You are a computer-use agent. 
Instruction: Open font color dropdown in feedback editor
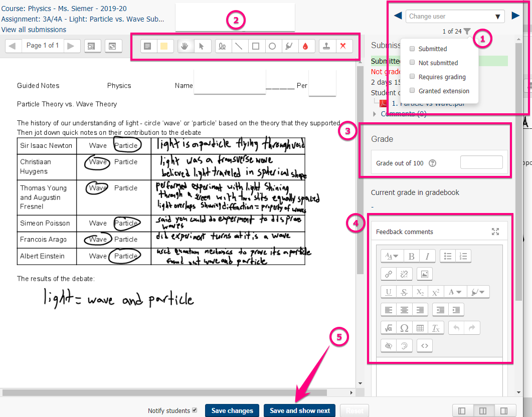coord(454,292)
